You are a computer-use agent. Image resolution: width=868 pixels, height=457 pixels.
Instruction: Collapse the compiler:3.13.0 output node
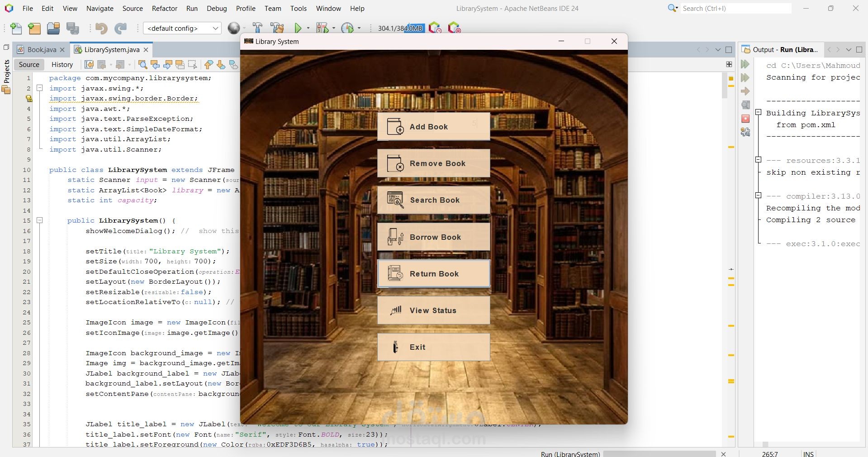pyautogui.click(x=759, y=195)
